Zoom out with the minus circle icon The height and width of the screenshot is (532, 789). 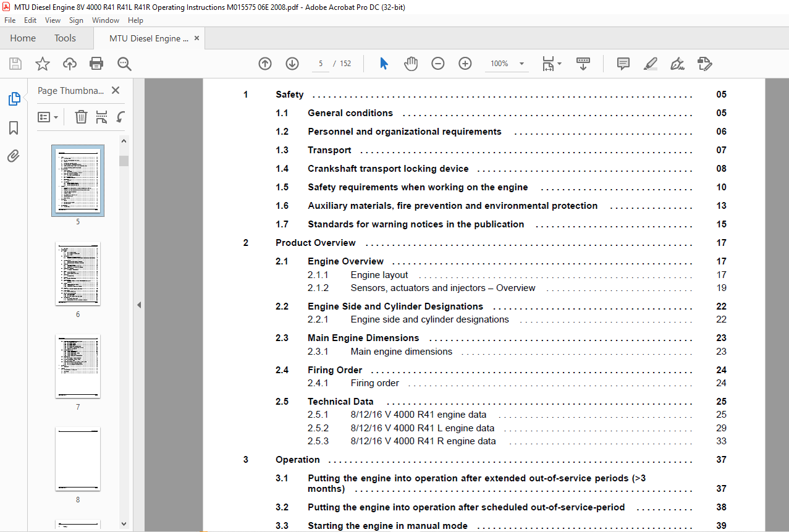tap(438, 64)
